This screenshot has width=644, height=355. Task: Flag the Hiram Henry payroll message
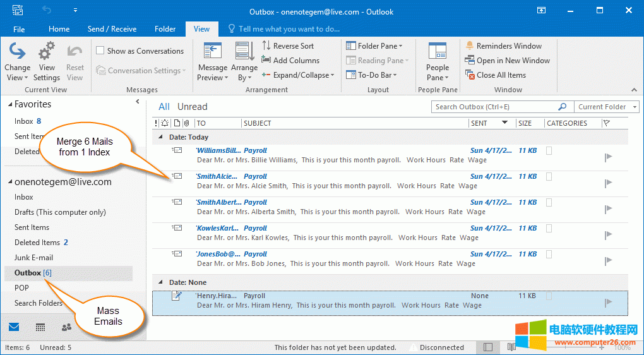click(x=608, y=303)
